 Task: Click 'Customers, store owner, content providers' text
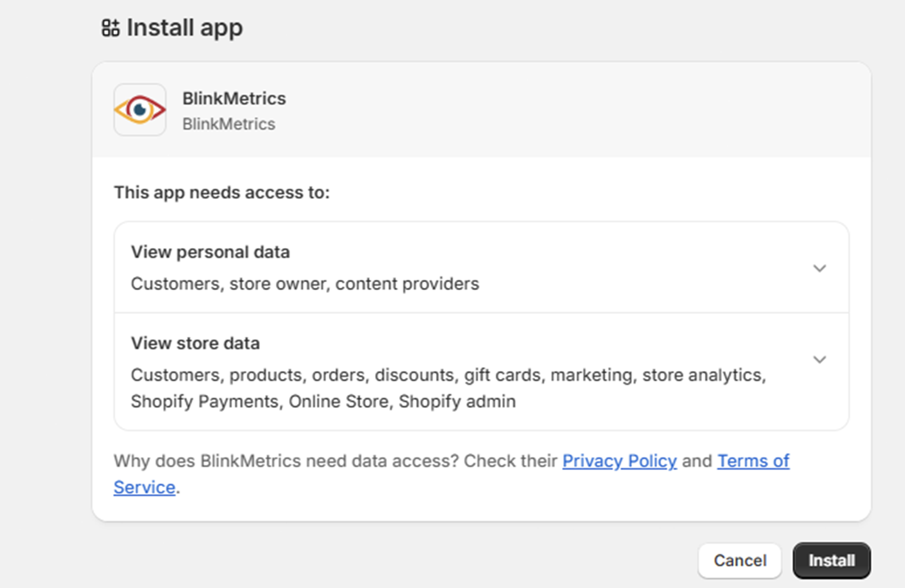(305, 284)
